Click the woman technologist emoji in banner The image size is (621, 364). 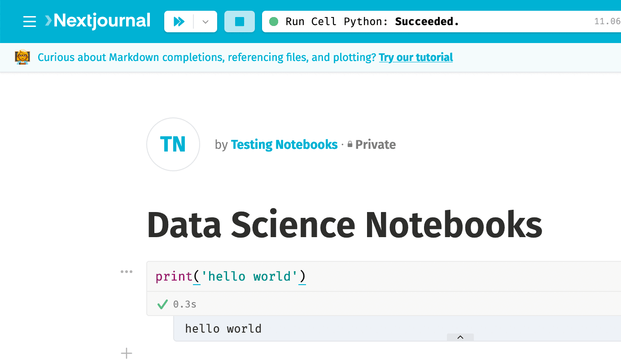(22, 57)
